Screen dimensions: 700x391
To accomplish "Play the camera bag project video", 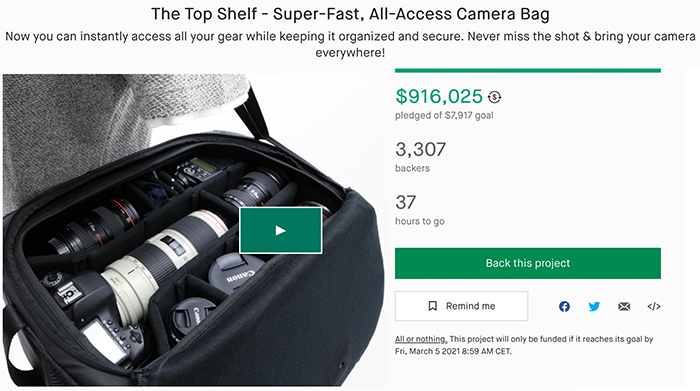I will pyautogui.click(x=280, y=230).
